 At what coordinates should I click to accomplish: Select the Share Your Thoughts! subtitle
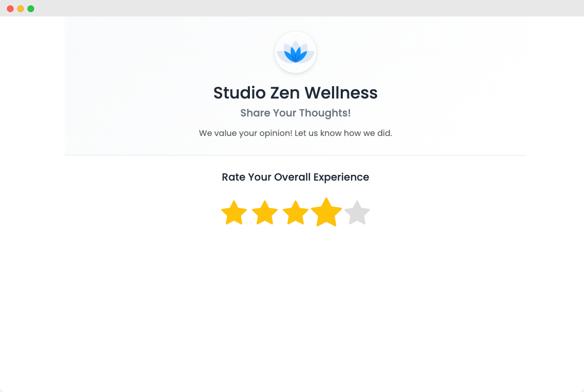point(295,113)
